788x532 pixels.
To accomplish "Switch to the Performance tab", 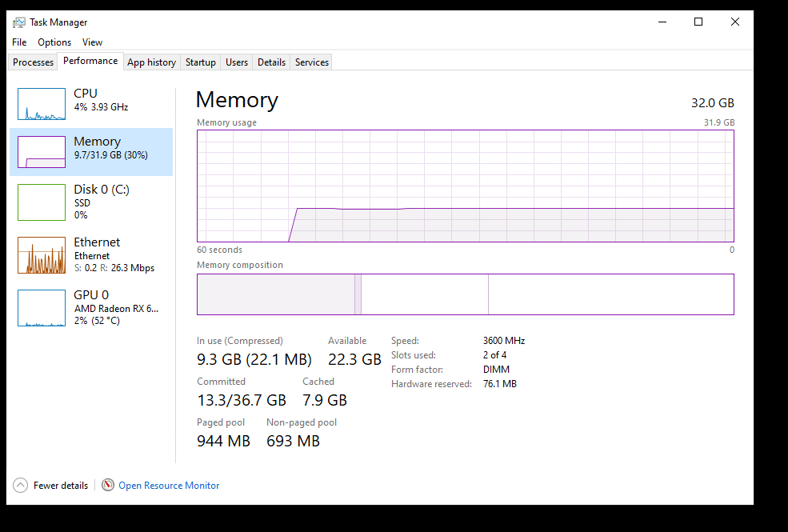I will pos(90,61).
